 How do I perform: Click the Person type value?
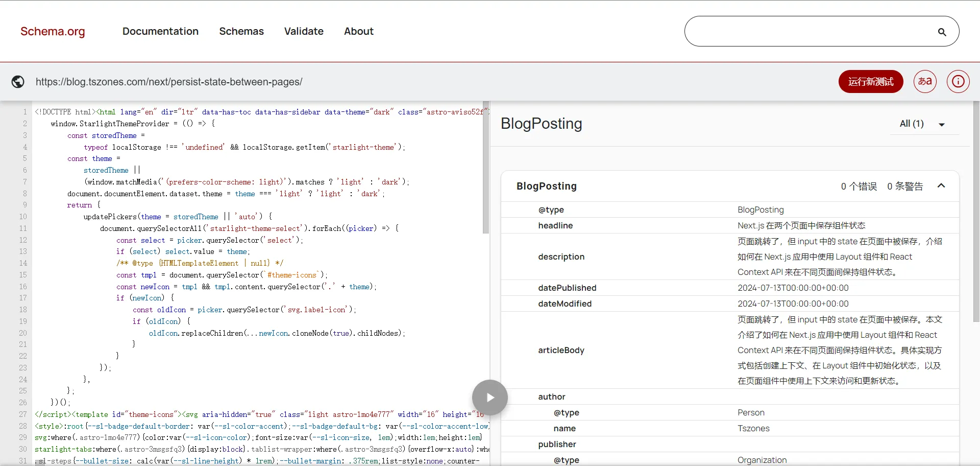[x=751, y=412]
